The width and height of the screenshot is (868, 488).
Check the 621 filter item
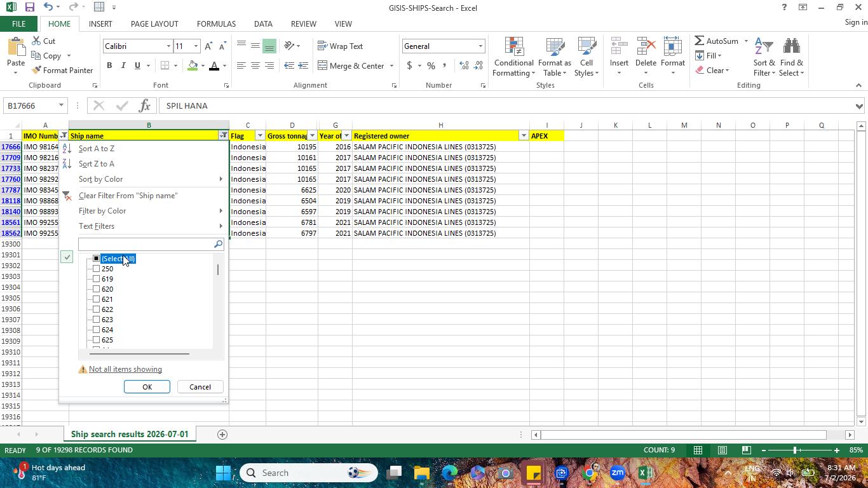tap(96, 299)
